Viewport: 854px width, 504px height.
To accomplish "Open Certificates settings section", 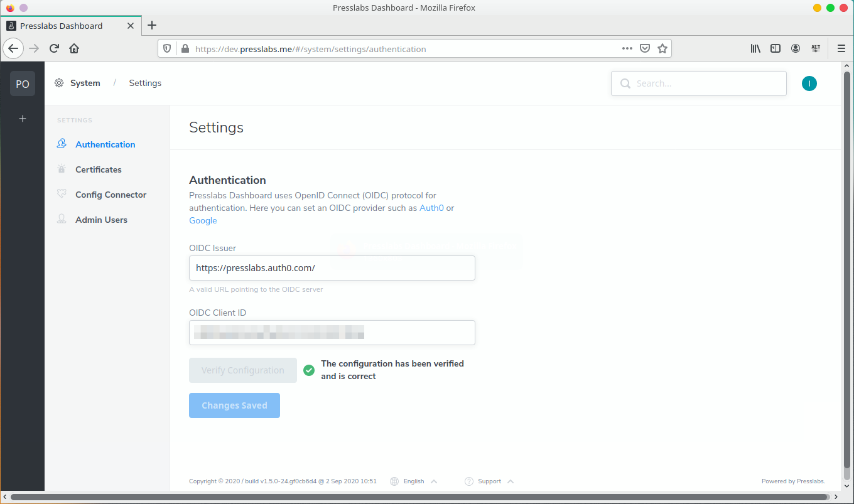I will [x=99, y=169].
